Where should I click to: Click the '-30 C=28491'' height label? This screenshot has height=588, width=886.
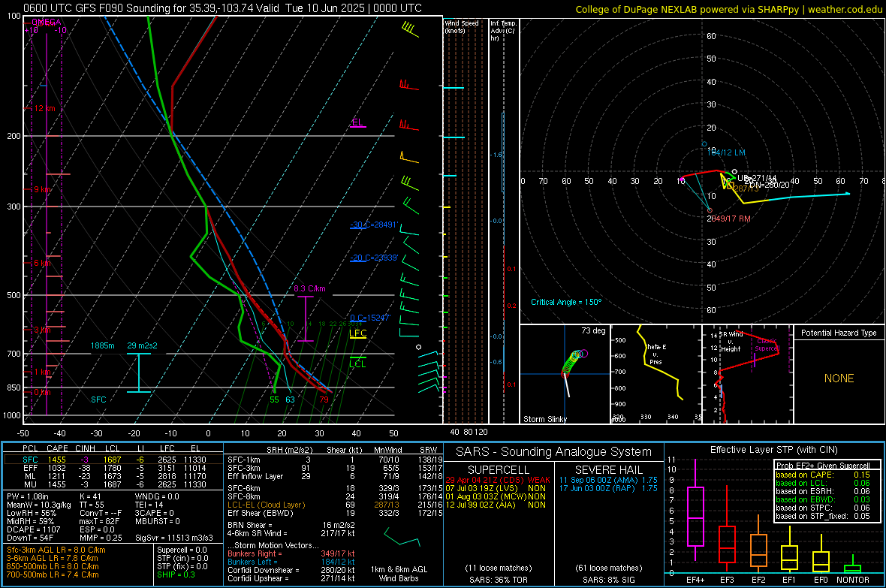point(374,225)
